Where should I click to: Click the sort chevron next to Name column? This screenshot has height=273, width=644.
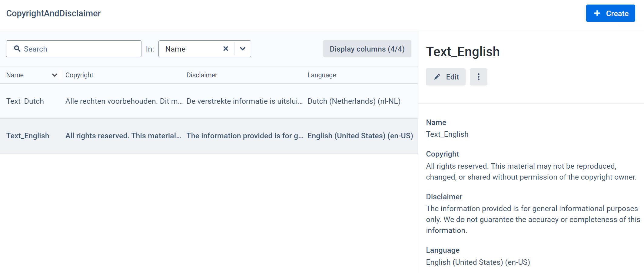tap(55, 75)
